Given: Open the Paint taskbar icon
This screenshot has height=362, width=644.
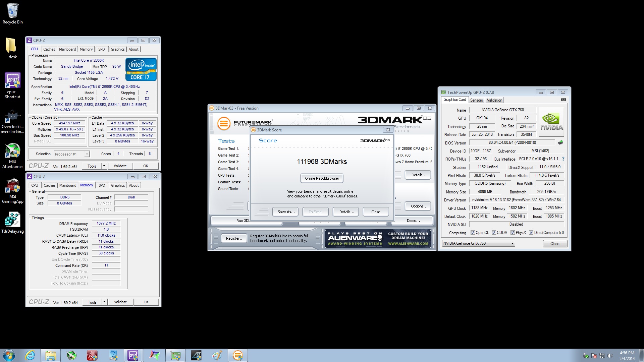Looking at the screenshot, I should (x=217, y=355).
